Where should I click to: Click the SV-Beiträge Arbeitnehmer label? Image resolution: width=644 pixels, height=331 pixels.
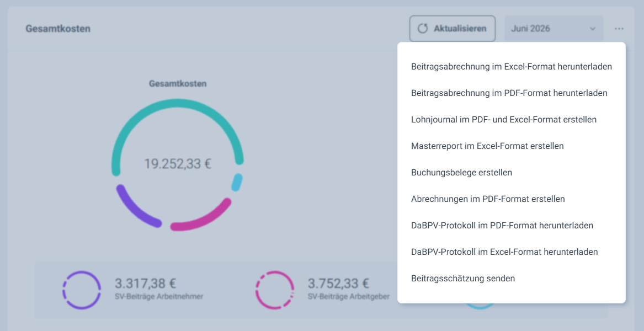[159, 296]
